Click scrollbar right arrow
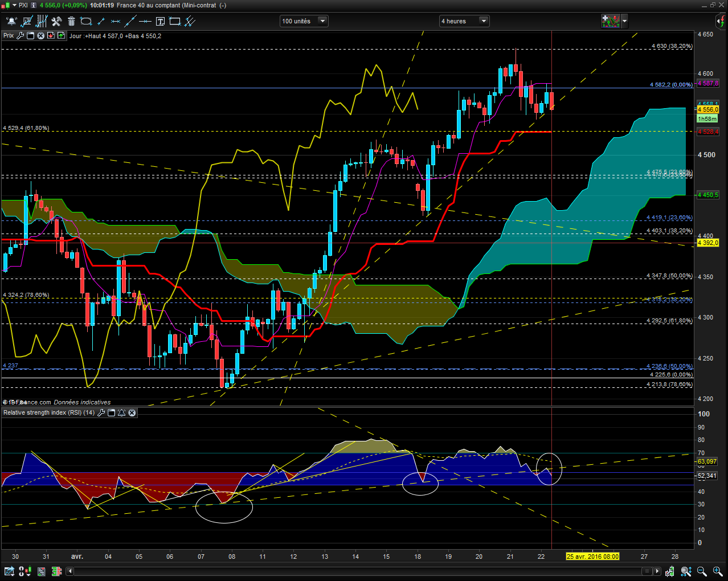Screen dimensions: 728x581 click(657, 571)
